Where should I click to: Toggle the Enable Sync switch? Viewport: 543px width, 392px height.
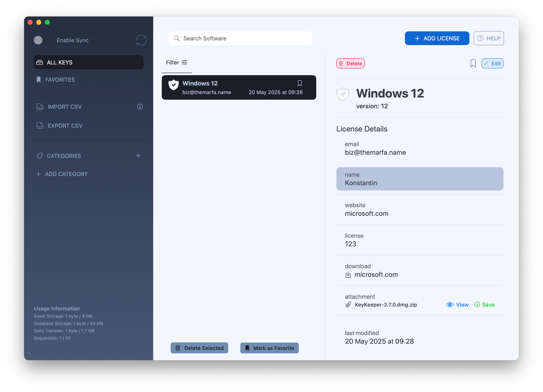38,40
